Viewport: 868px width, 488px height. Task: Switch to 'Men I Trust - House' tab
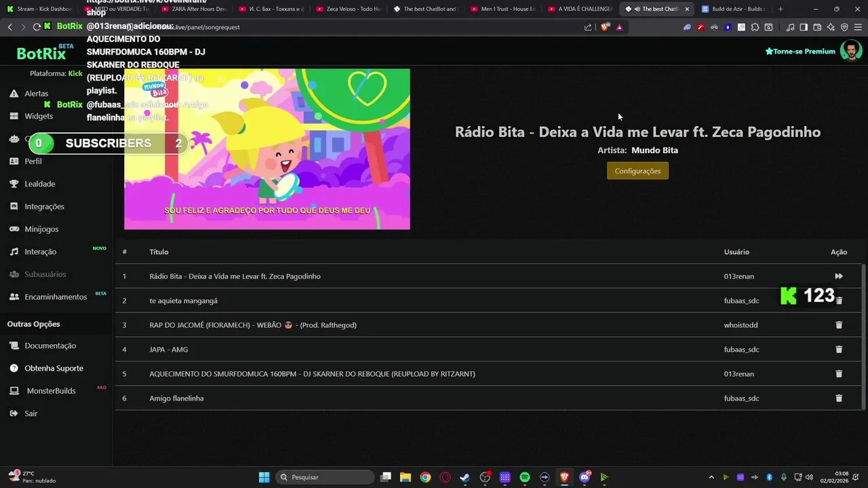pos(505,9)
